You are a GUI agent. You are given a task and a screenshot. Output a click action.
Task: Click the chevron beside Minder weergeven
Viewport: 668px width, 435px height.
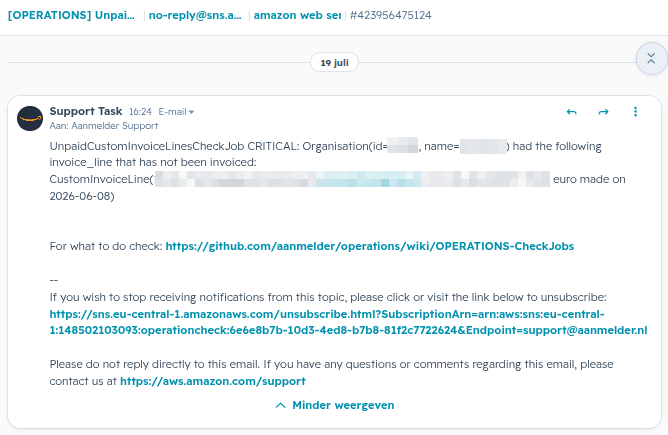click(x=280, y=405)
